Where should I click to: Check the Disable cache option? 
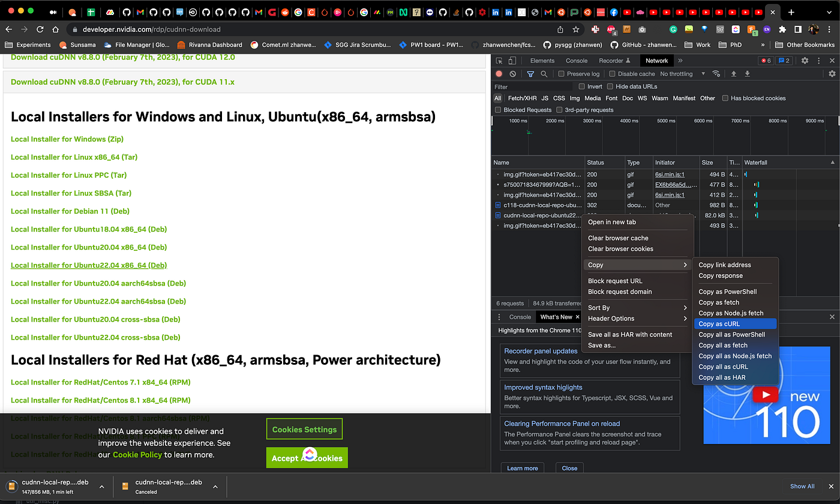coord(612,74)
